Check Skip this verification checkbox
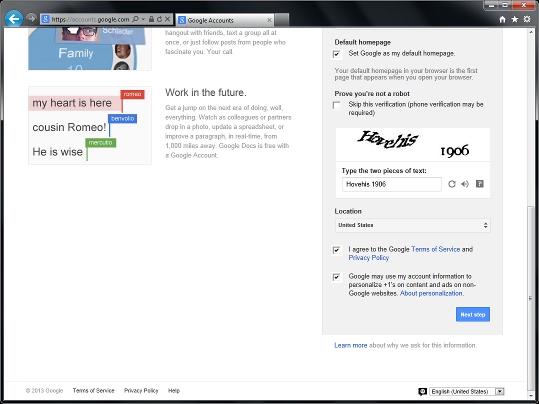539x404 pixels. (x=337, y=105)
